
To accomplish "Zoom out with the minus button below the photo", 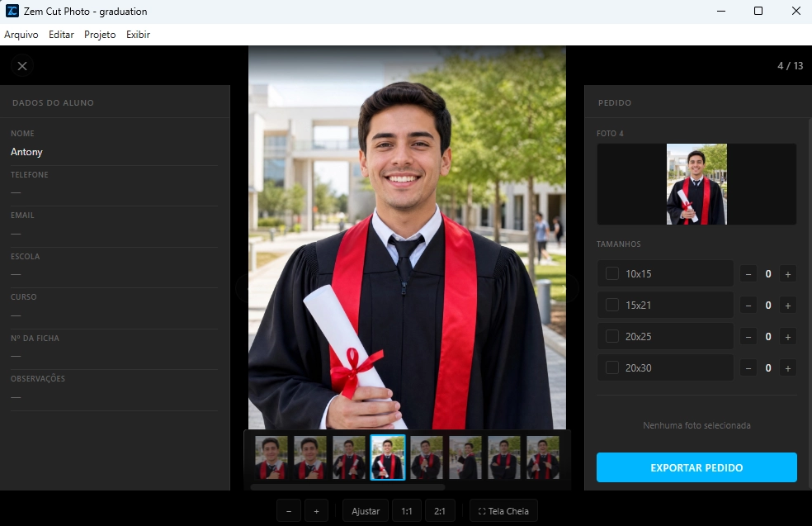I will point(289,511).
